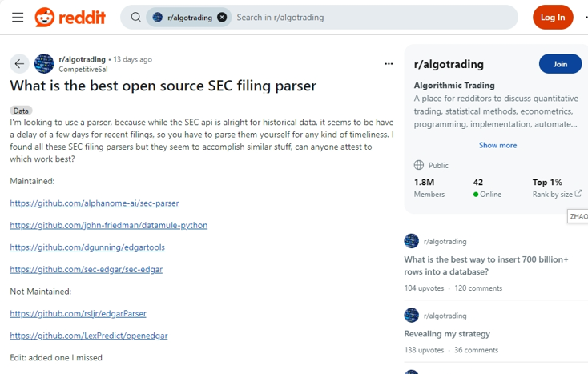Open the post options ellipsis menu
This screenshot has width=588, height=374.
click(389, 64)
